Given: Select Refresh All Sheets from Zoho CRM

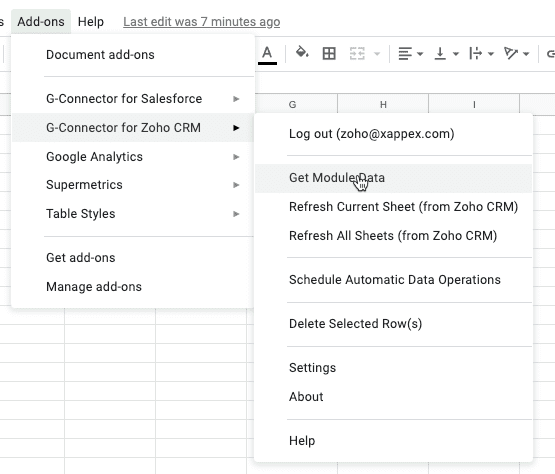Looking at the screenshot, I should pos(394,236).
